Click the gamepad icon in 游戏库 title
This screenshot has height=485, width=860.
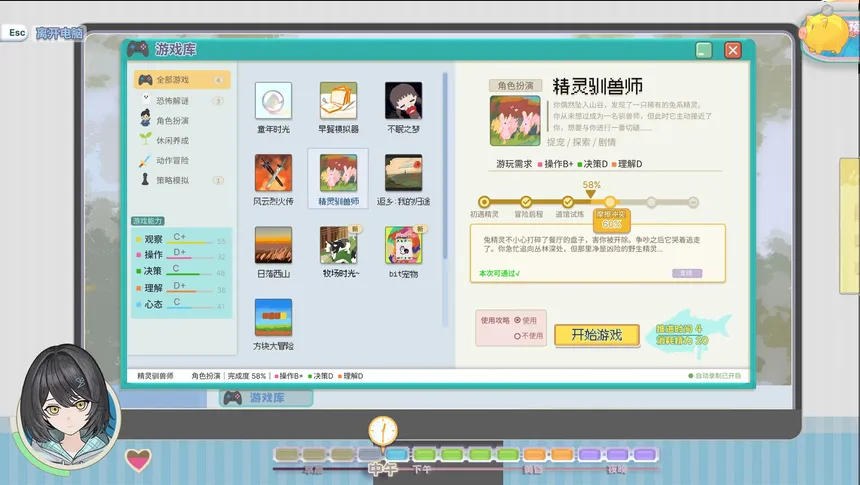[x=138, y=49]
